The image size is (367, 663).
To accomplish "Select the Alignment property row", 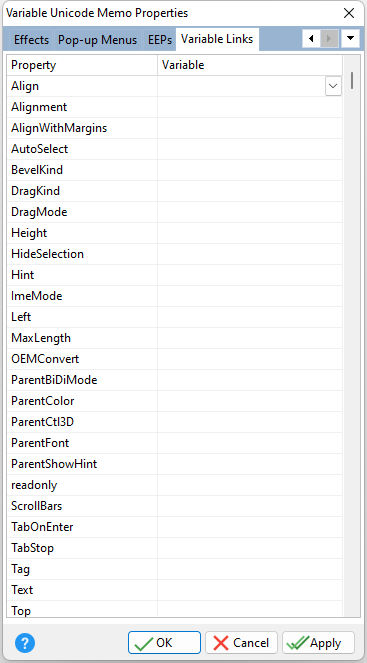I will [x=174, y=107].
